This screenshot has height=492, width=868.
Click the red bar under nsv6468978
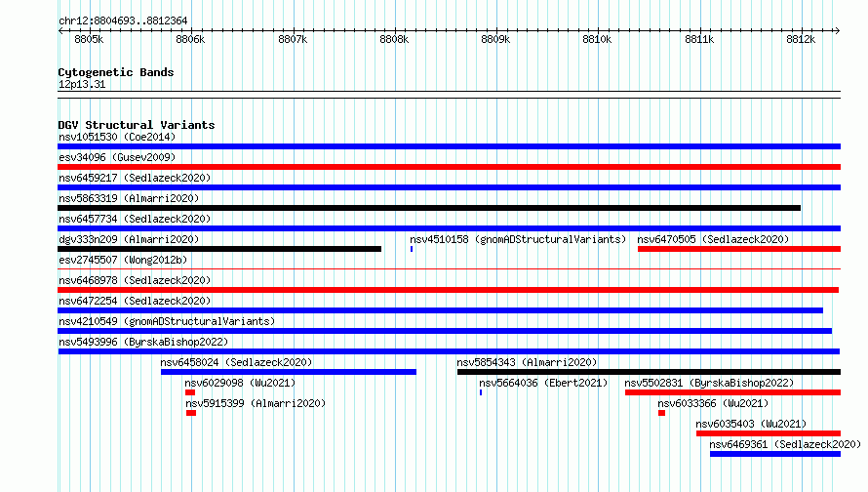tap(448, 290)
